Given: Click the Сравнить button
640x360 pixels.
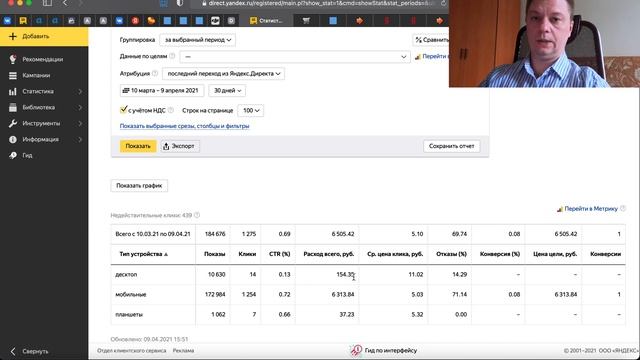Looking at the screenshot, I should pyautogui.click(x=431, y=40).
